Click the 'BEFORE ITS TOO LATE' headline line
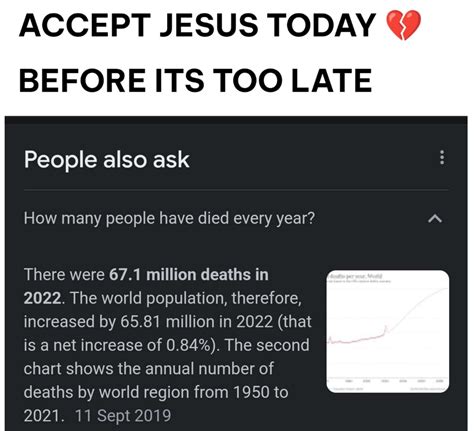Image resolution: width=474 pixels, height=431 pixels. coord(195,80)
